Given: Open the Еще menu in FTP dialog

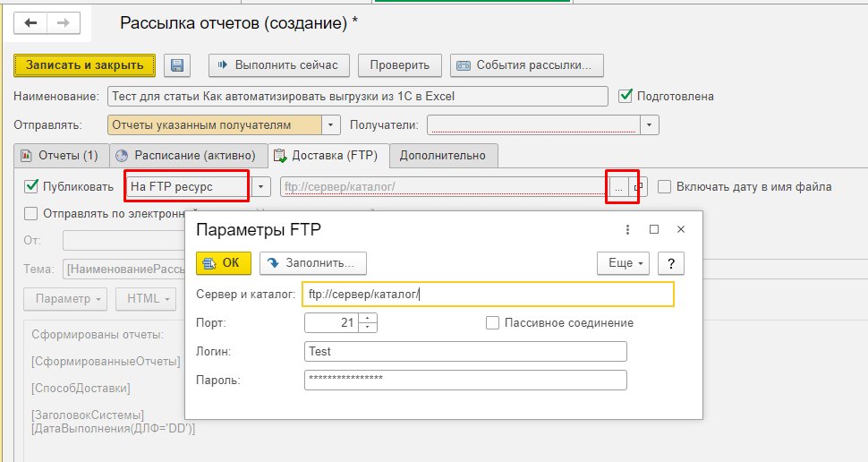Looking at the screenshot, I should click(623, 263).
